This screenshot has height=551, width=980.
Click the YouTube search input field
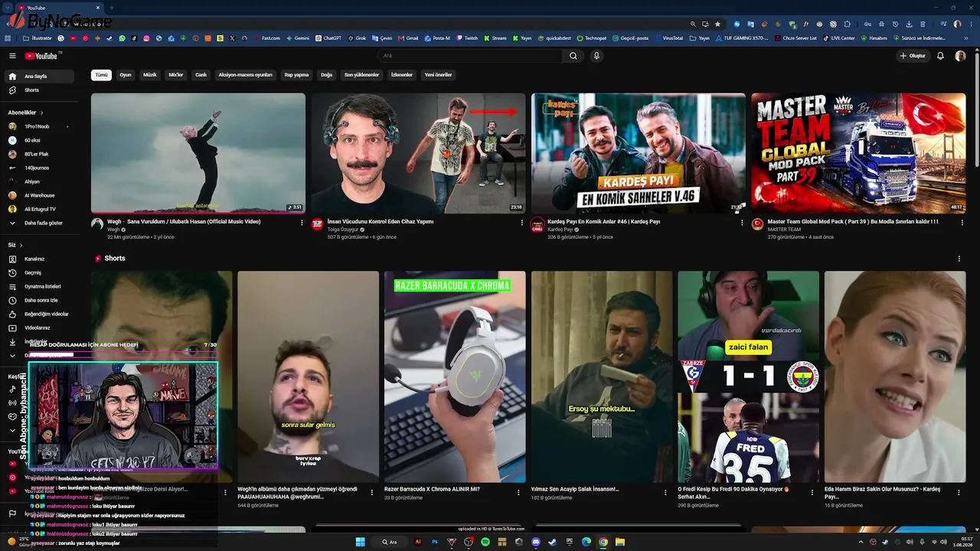tap(471, 56)
